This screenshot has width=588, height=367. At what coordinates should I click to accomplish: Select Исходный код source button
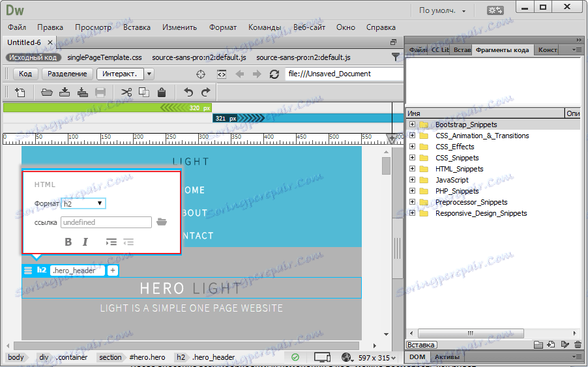(33, 57)
